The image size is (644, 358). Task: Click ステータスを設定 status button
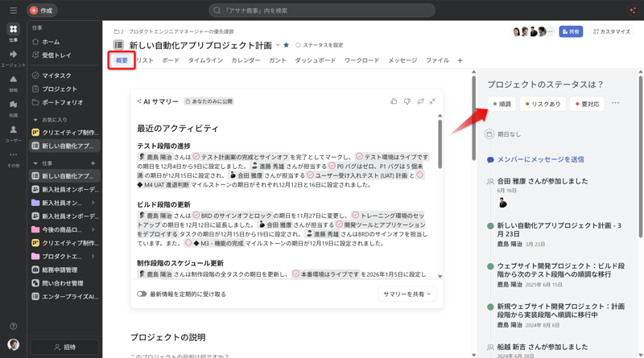319,45
